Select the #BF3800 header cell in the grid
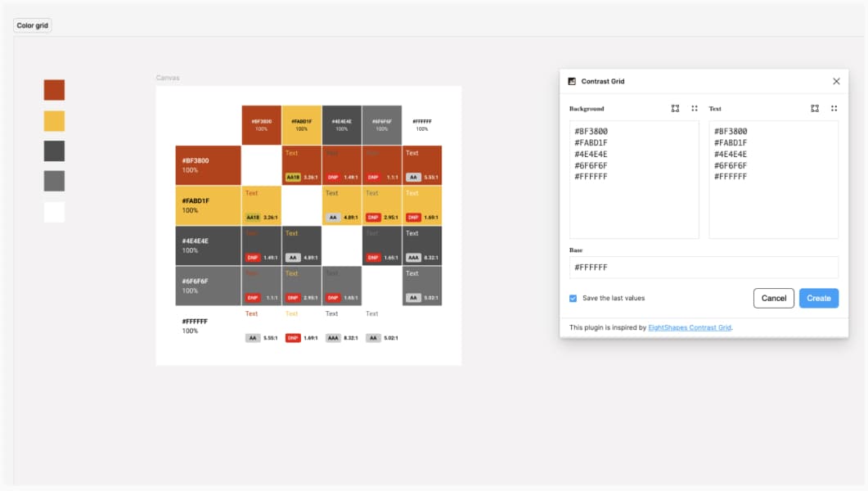The image size is (868, 491). (x=261, y=124)
